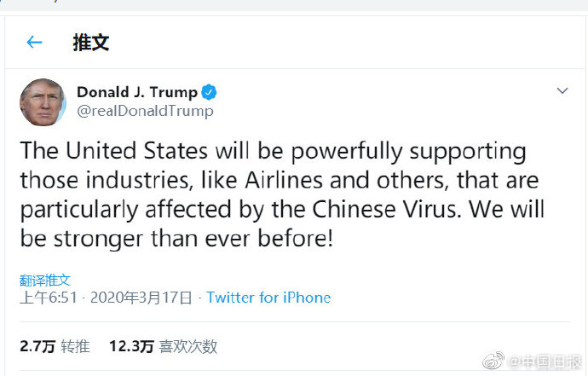Image resolution: width=588 pixels, height=376 pixels.
Task: View the 12.3万 喜欢次数 likes list
Action: tap(163, 346)
